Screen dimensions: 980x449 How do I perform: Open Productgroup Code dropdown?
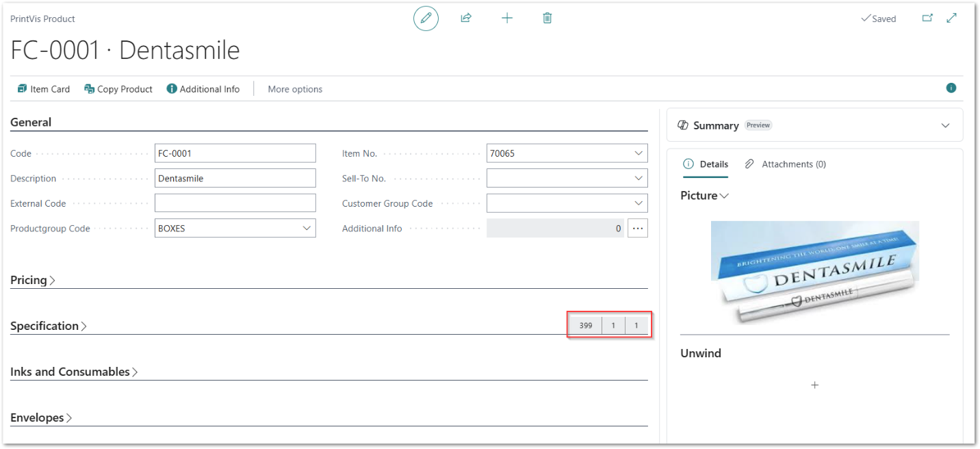tap(307, 229)
